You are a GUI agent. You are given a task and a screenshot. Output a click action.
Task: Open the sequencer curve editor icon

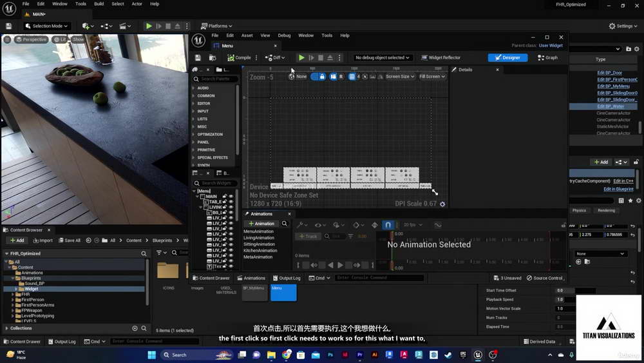(x=438, y=225)
